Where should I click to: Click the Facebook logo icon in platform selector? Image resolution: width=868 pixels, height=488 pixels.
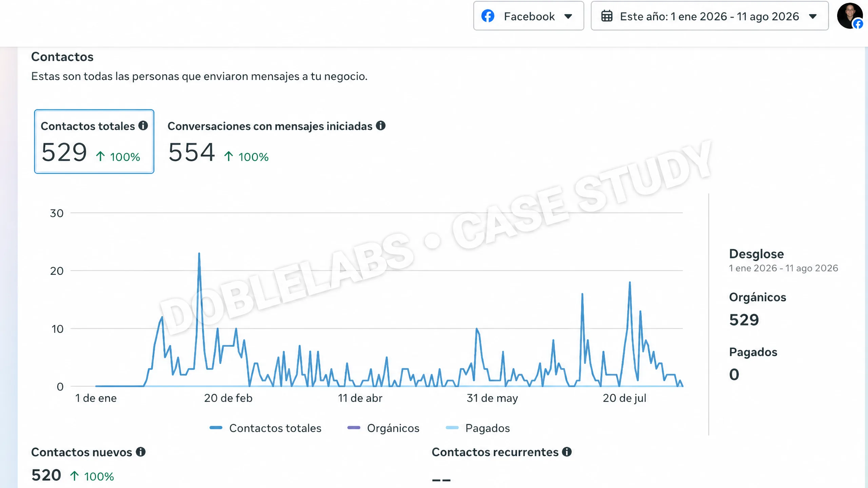point(488,16)
